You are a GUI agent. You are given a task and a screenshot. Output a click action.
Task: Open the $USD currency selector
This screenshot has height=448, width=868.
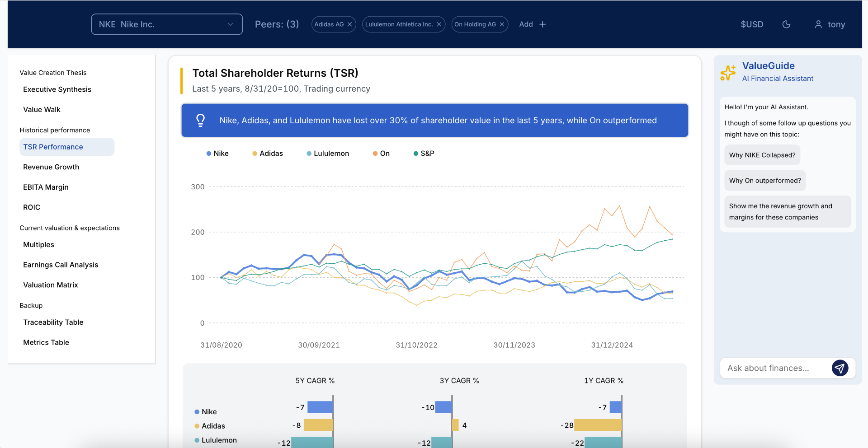[x=751, y=24]
